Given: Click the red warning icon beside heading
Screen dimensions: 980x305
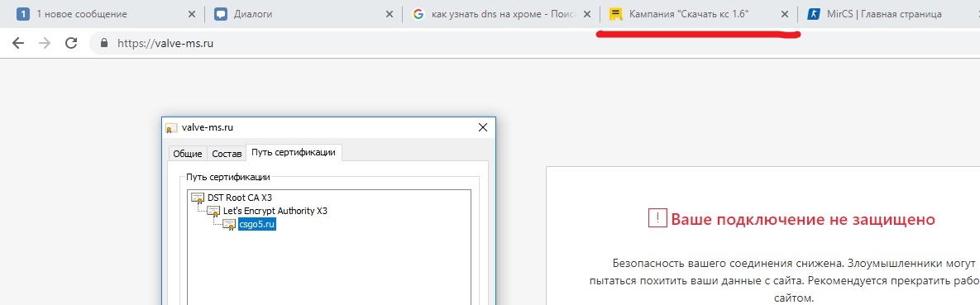Looking at the screenshot, I should 657,219.
